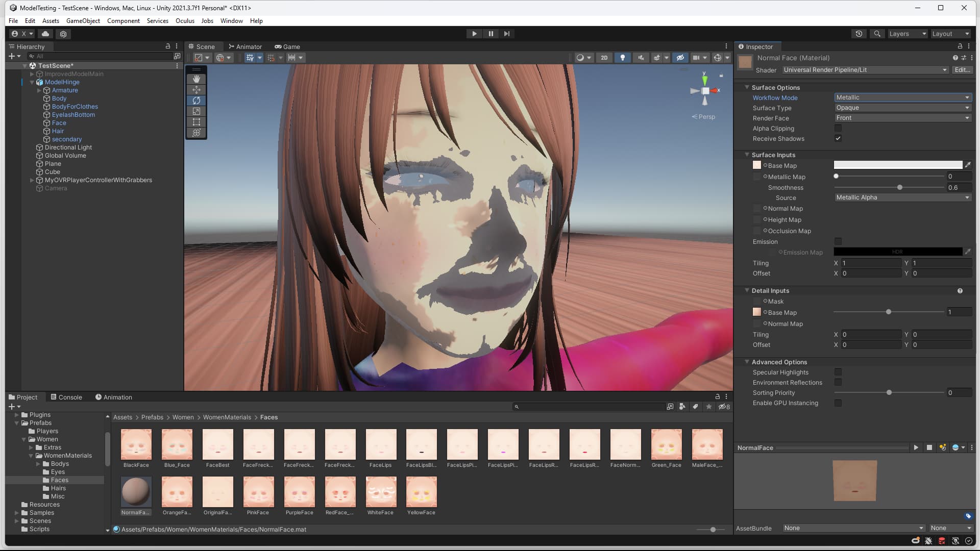
Task: Select the Rect Transform tool
Action: tap(196, 122)
